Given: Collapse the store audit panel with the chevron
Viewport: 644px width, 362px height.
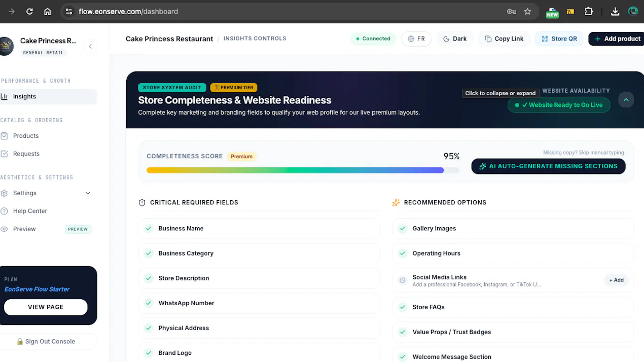Looking at the screenshot, I should [x=626, y=100].
